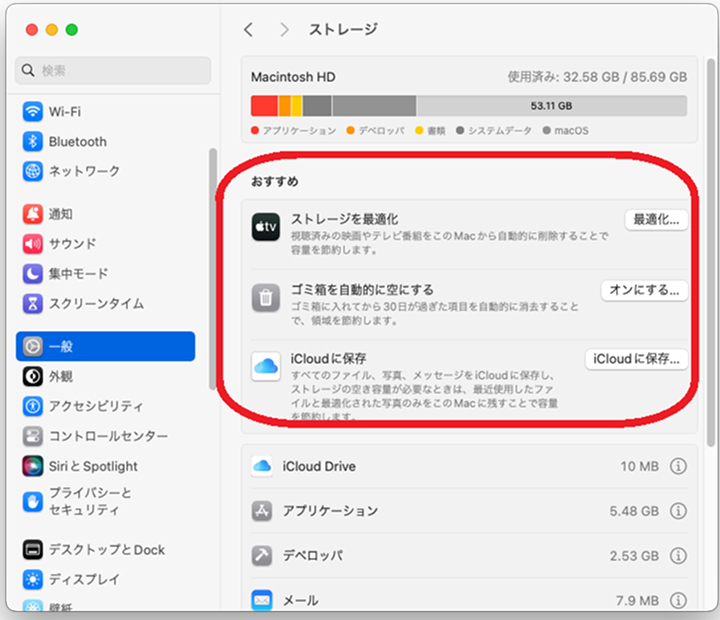Viewport: 720px width, 620px height.
Task: Focus the 検索 search field
Action: [113, 70]
